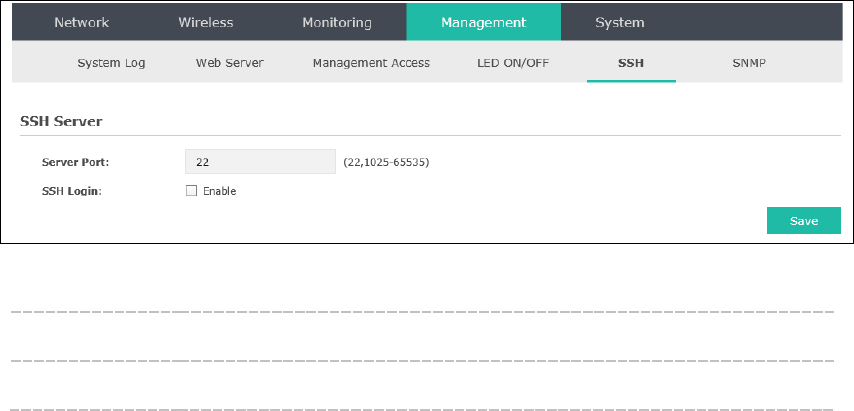Screen dimensions: 854x411
Task: Open the LED ON/OFF sub-tab
Action: [513, 63]
